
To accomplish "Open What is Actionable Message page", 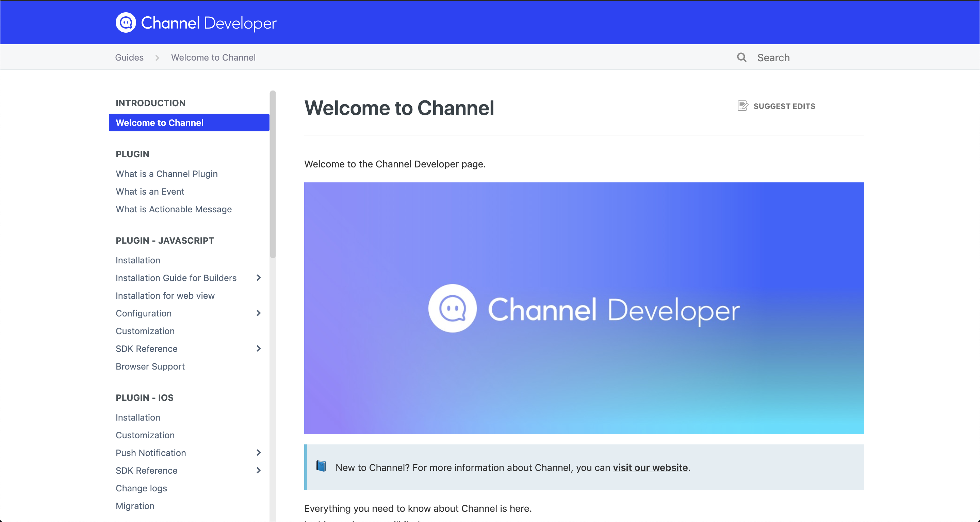I will [x=174, y=209].
